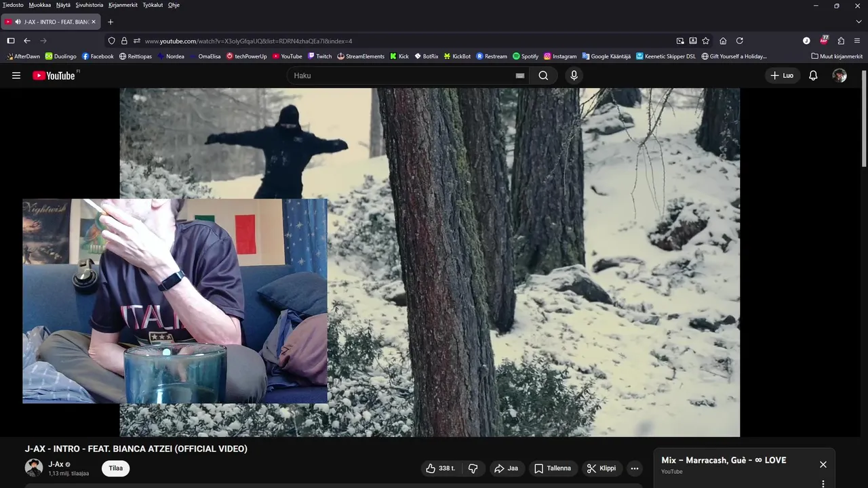868x488 pixels.
Task: Open the Duolingo bookmark
Action: [61, 56]
